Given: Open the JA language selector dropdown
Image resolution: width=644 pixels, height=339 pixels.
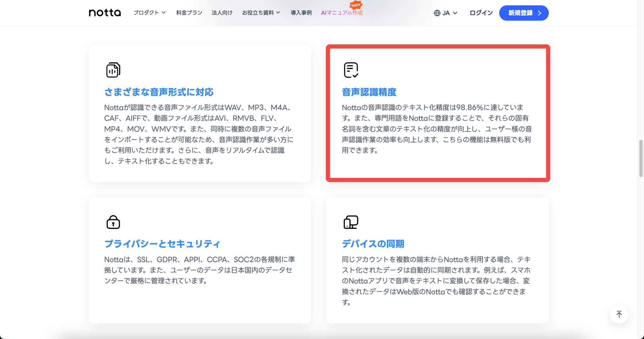Looking at the screenshot, I should tap(447, 13).
